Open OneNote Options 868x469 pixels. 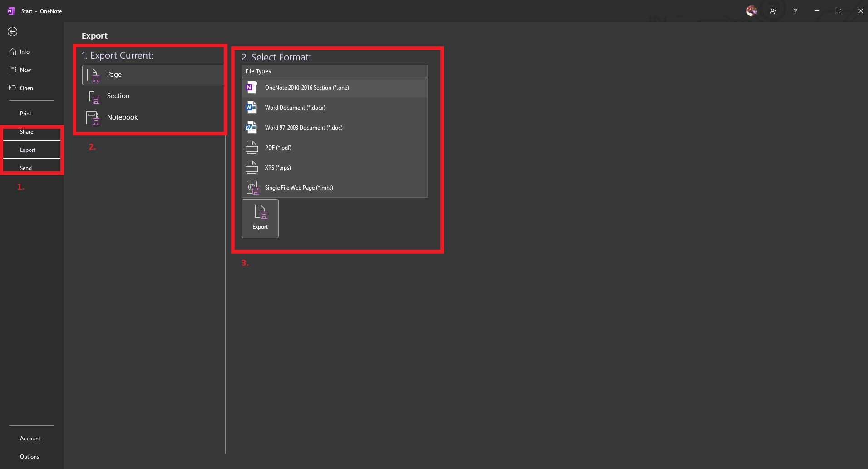pos(32,457)
